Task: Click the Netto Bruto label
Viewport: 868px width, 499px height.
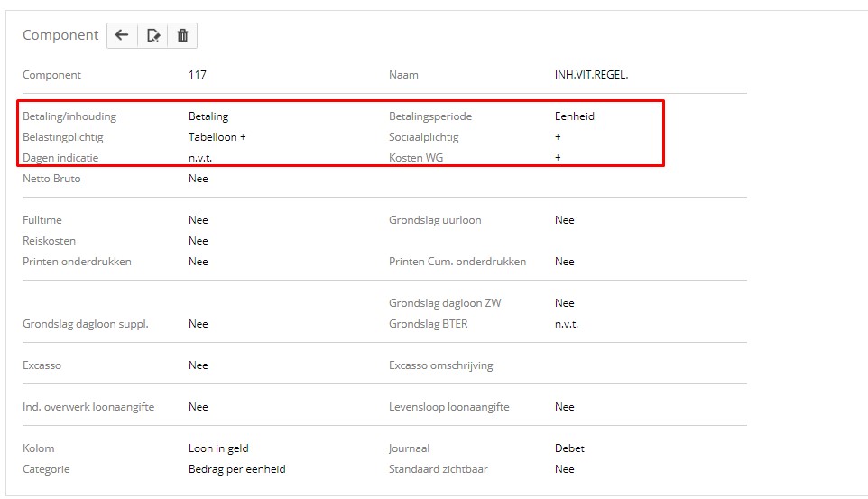Action: coord(51,179)
